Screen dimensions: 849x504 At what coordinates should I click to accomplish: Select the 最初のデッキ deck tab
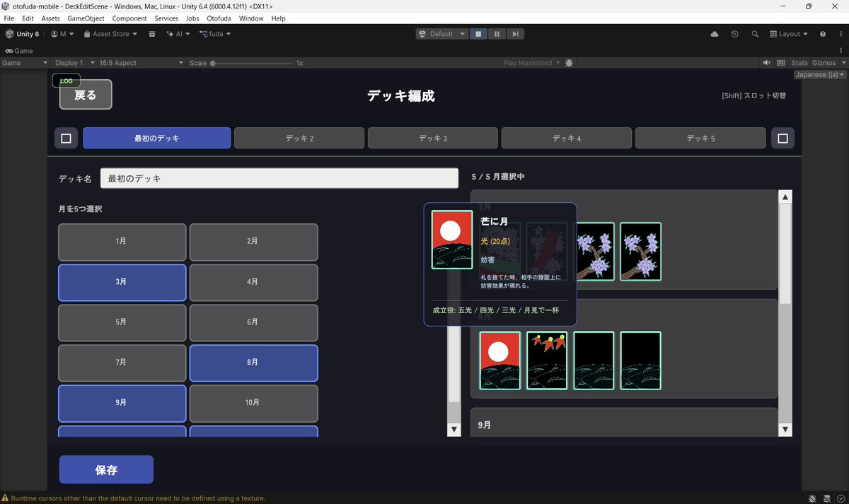157,138
